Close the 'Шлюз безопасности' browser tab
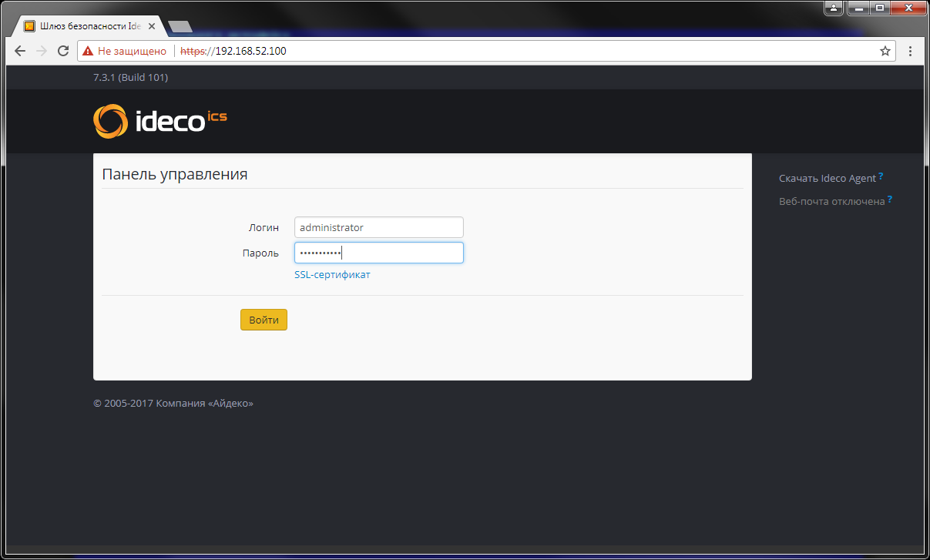The height and width of the screenshot is (560, 930). coord(152,26)
